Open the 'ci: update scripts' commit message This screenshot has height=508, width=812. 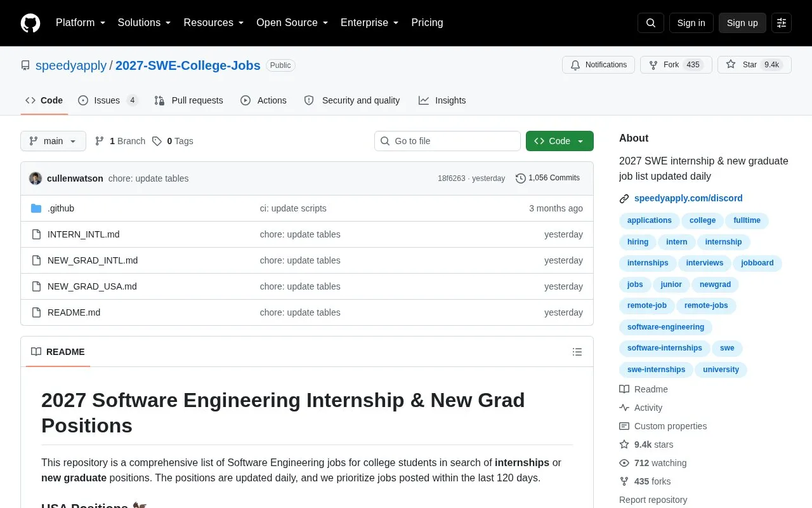[x=293, y=208]
